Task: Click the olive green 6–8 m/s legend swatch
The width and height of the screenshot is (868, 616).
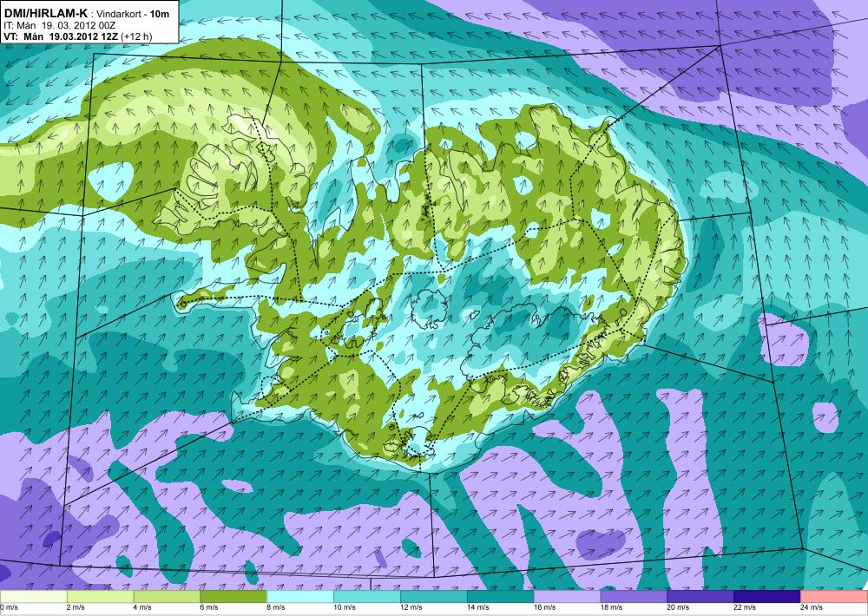Action: tap(233, 597)
